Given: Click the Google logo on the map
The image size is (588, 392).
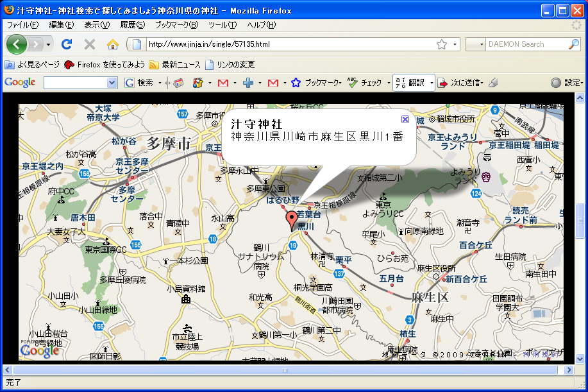Looking at the screenshot, I should [40, 350].
